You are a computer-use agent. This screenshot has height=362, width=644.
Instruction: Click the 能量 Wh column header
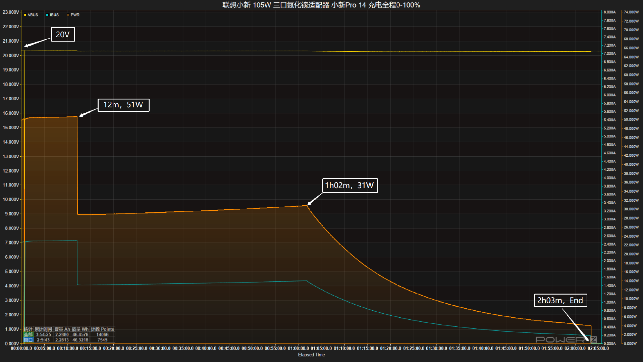80,329
